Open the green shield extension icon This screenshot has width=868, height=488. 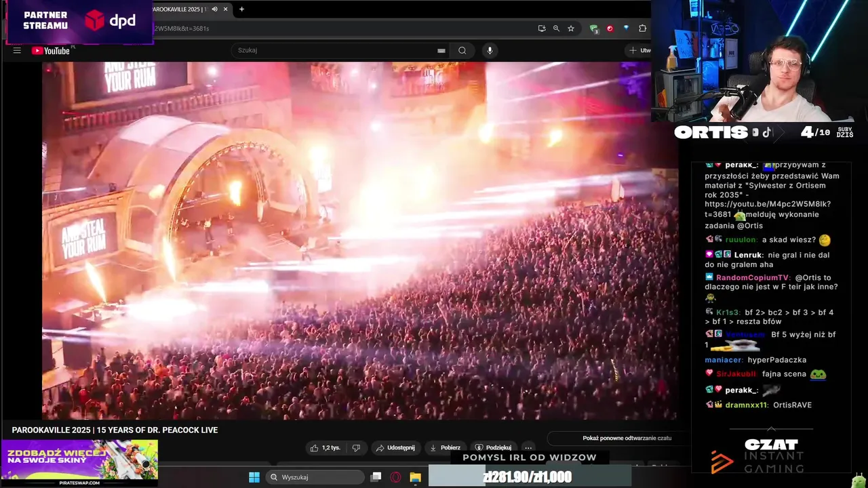coord(594,28)
